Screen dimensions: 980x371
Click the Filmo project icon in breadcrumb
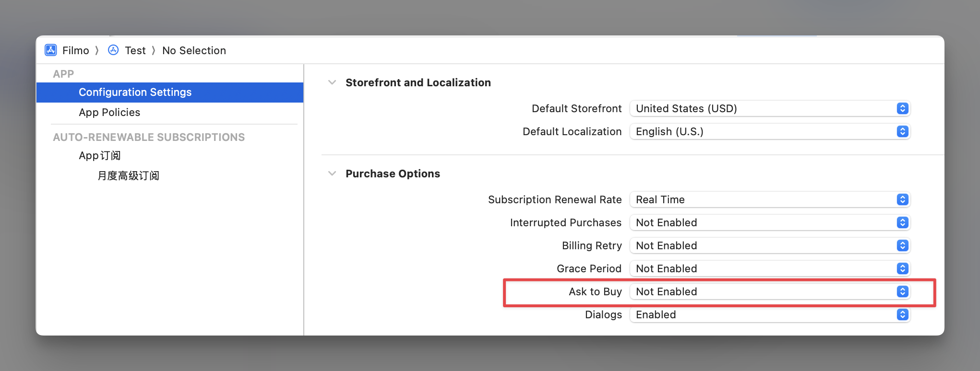pos(50,50)
